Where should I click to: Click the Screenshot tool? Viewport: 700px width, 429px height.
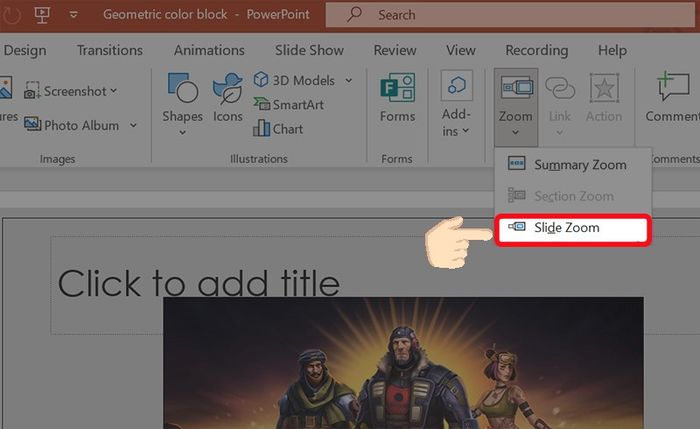click(x=65, y=91)
